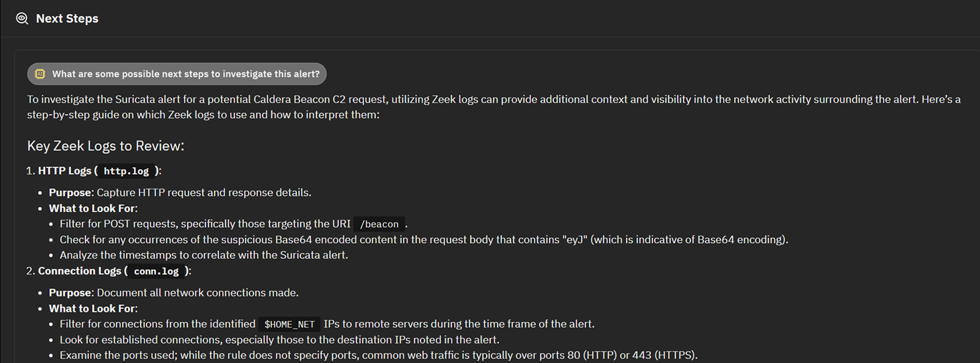Click the conn.log code snippet
Image resolution: width=980 pixels, height=363 pixels.
tap(156, 271)
